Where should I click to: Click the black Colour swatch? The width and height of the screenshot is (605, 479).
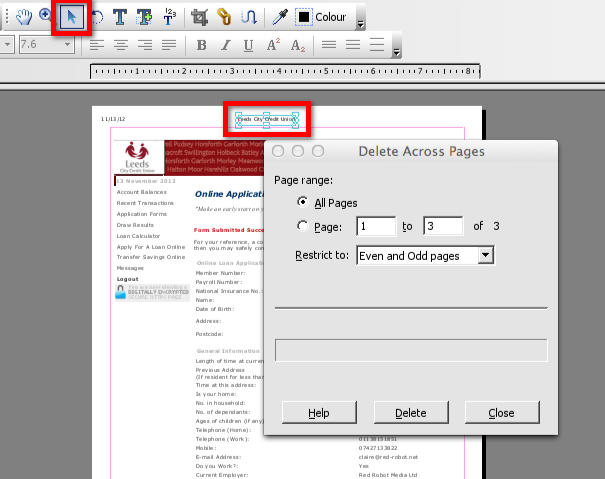point(303,17)
